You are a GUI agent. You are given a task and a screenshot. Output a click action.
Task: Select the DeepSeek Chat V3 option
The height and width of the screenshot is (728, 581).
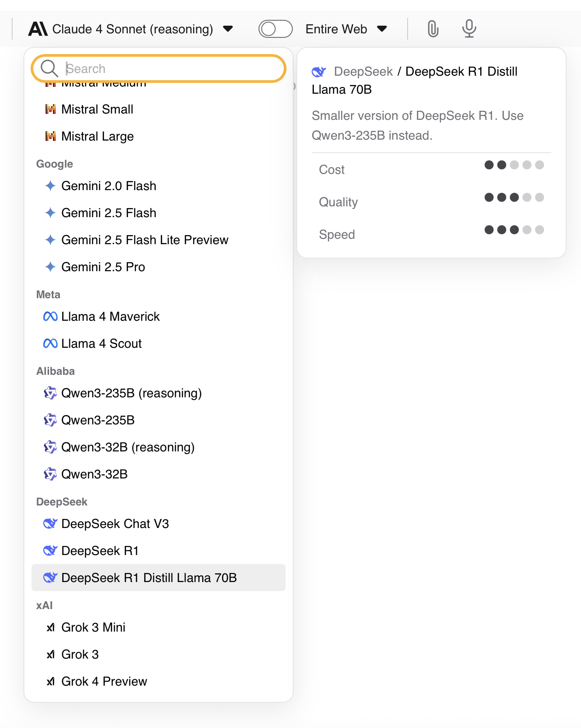point(115,524)
